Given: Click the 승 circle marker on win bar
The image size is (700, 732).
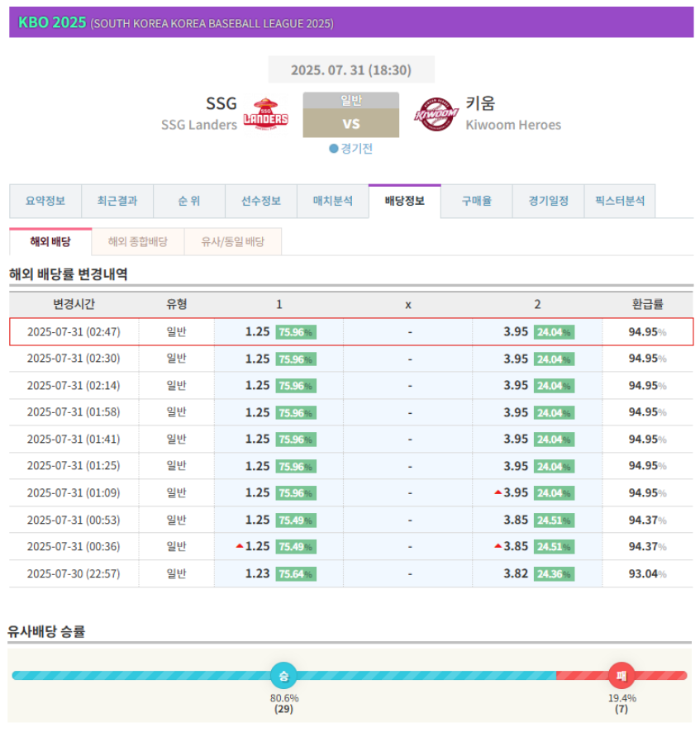Looking at the screenshot, I should coord(283,676).
